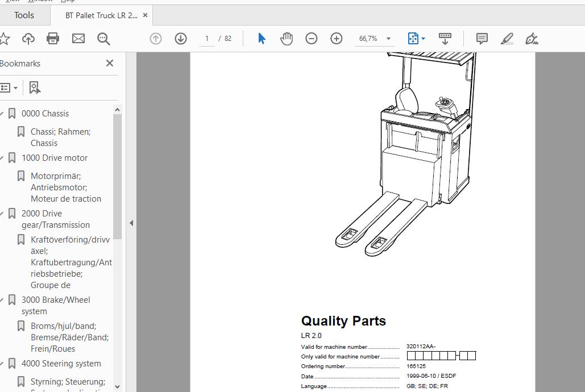The width and height of the screenshot is (585, 392).
Task: Collapse the 4000 Steering system branch
Action: [x=2, y=363]
